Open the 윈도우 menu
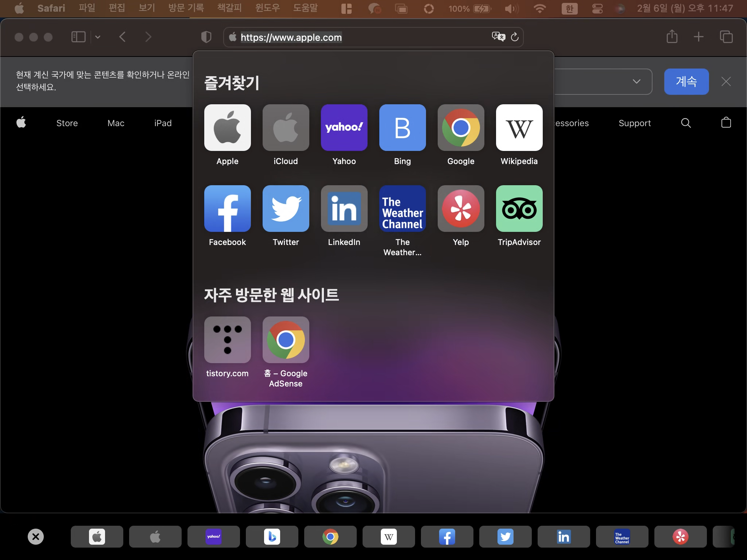The image size is (747, 560). pos(267,8)
